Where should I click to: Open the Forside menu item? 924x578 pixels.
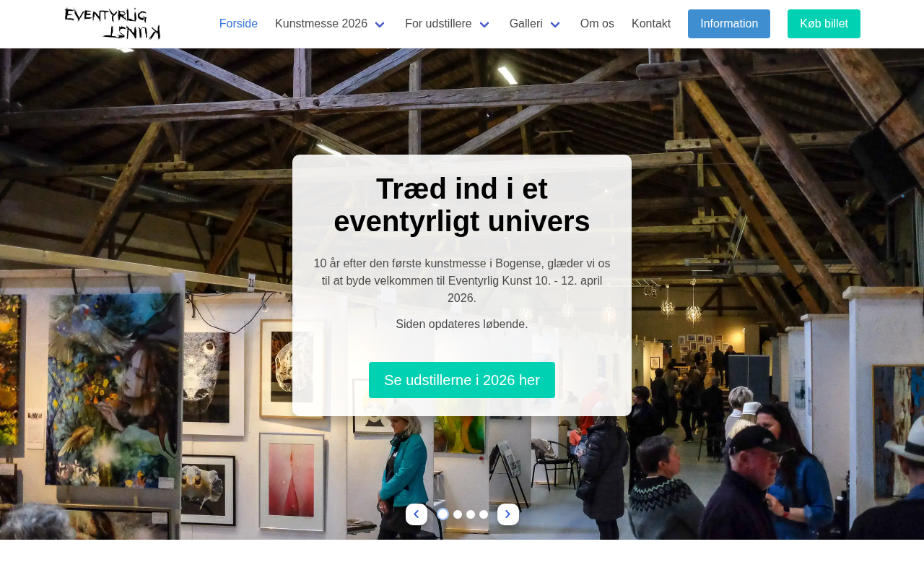[x=238, y=24]
